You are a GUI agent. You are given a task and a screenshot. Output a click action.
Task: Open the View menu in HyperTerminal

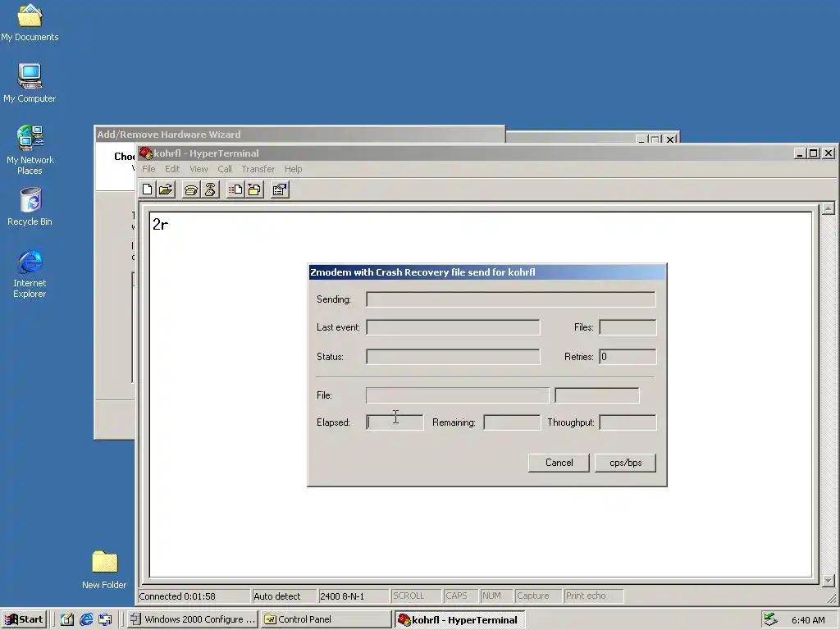point(199,169)
